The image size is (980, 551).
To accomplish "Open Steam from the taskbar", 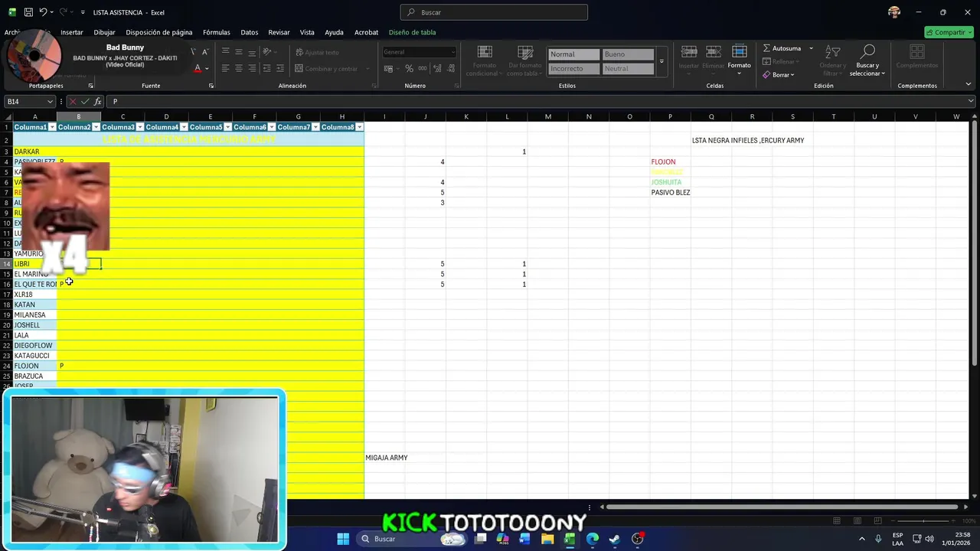I will pyautogui.click(x=614, y=539).
